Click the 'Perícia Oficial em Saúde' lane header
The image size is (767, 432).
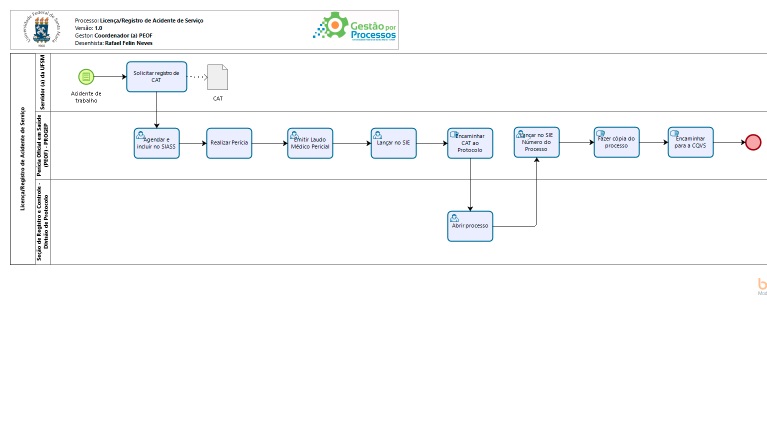[x=43, y=145]
